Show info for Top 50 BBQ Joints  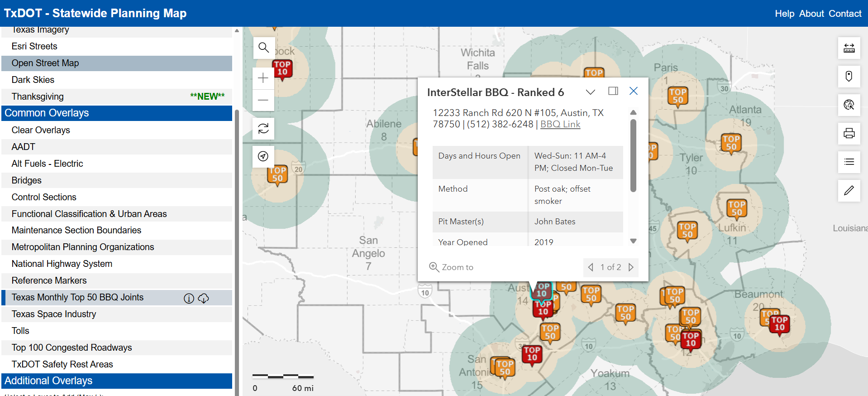tap(189, 298)
